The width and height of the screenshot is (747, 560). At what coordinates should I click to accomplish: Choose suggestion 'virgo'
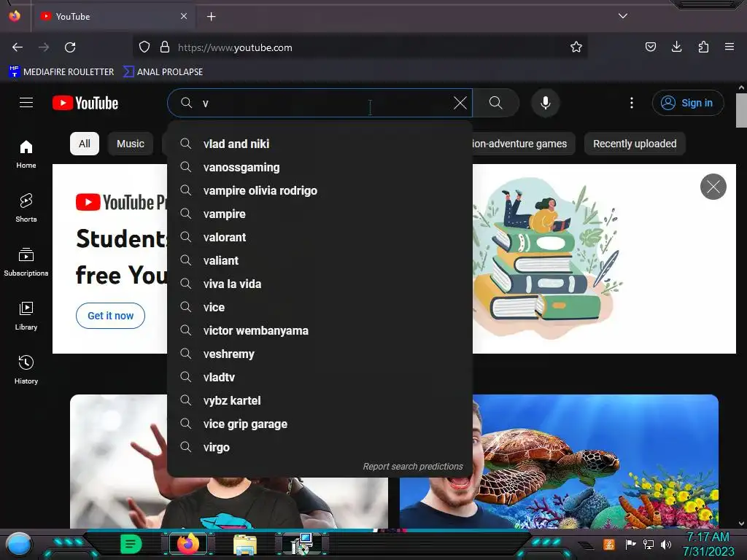click(320, 447)
